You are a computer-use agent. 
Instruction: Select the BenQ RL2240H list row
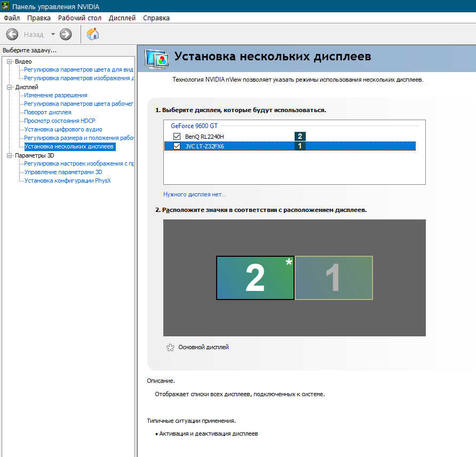pos(290,136)
